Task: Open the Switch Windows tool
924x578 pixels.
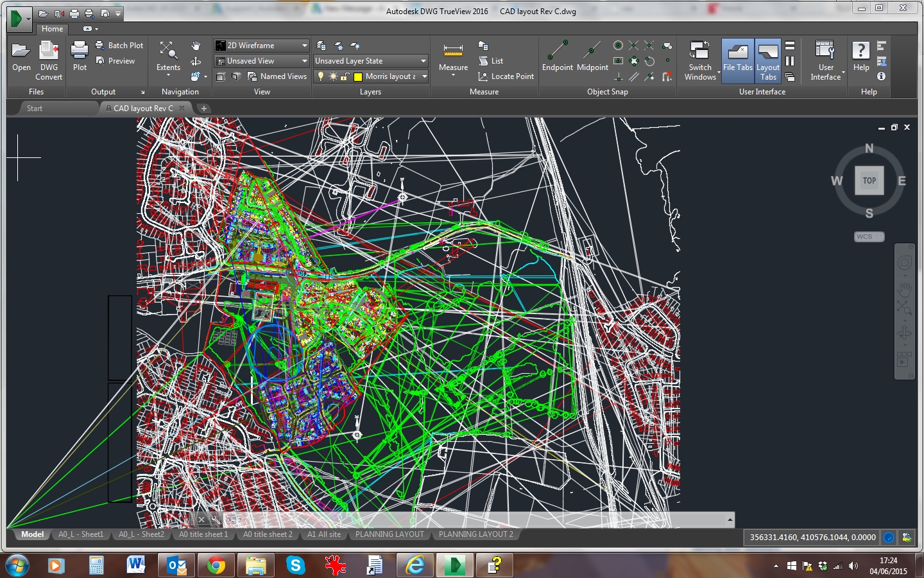Action: click(699, 51)
